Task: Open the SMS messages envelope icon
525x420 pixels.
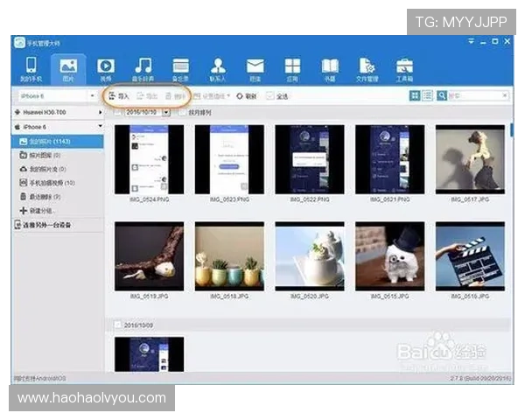Action: 255,68
